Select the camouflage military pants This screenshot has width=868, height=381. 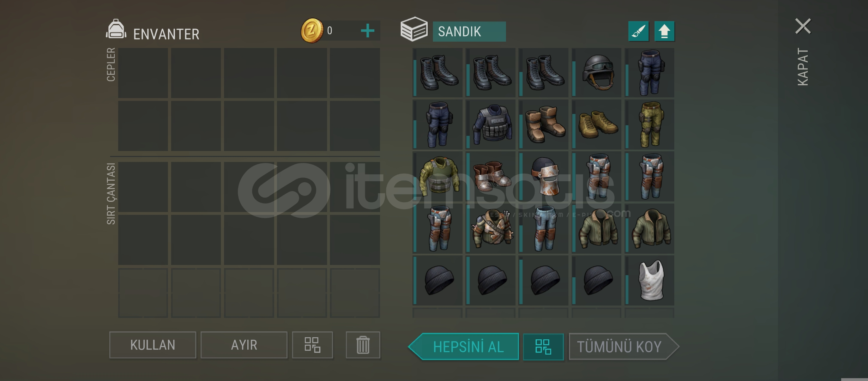click(649, 124)
